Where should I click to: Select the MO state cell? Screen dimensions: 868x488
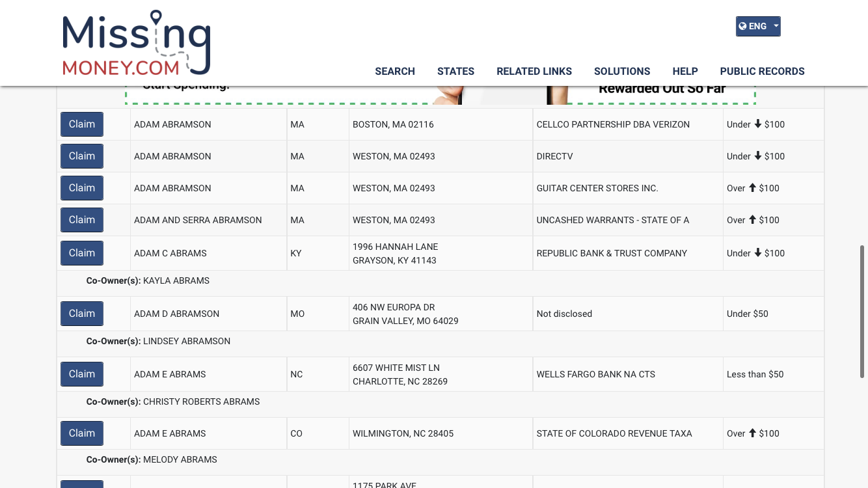(x=318, y=314)
